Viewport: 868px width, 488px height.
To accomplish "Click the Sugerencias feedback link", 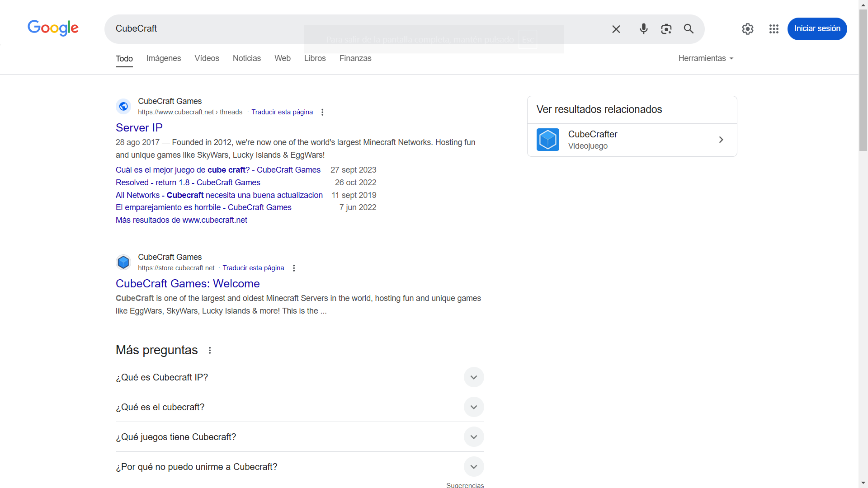I will click(x=465, y=485).
